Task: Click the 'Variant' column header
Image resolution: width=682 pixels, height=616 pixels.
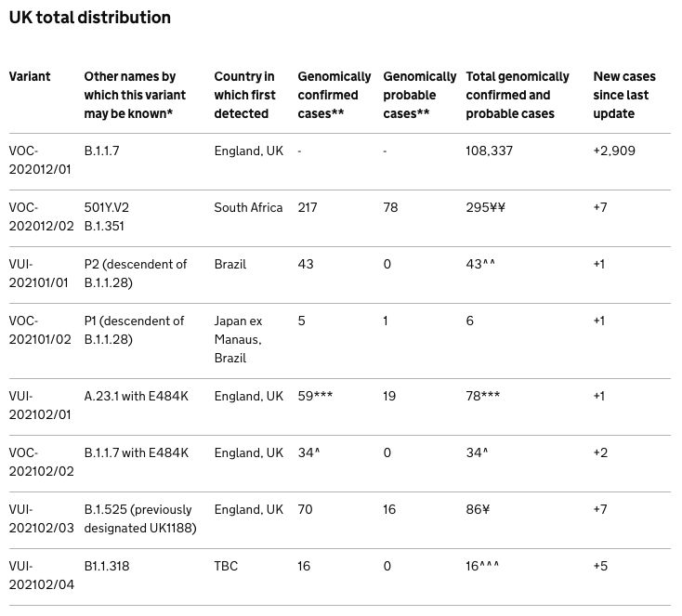Action: (x=30, y=76)
